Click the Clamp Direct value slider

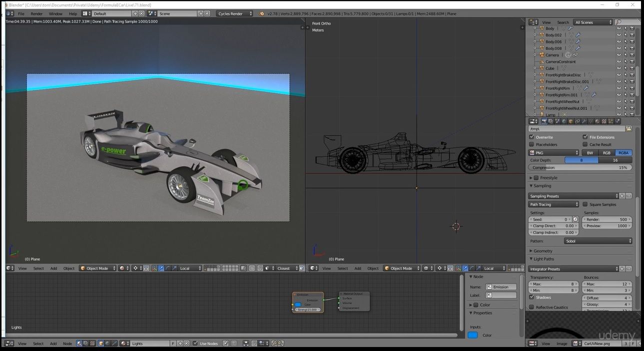tap(554, 226)
